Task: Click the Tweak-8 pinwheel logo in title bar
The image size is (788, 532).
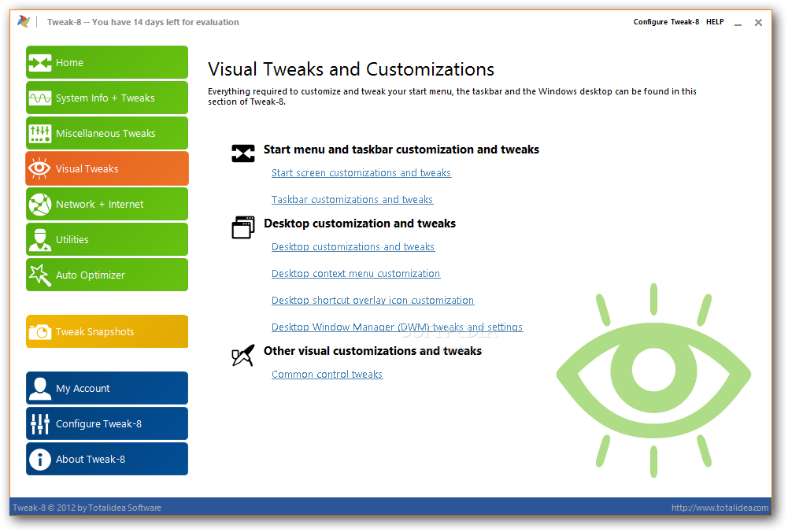Action: coord(24,21)
